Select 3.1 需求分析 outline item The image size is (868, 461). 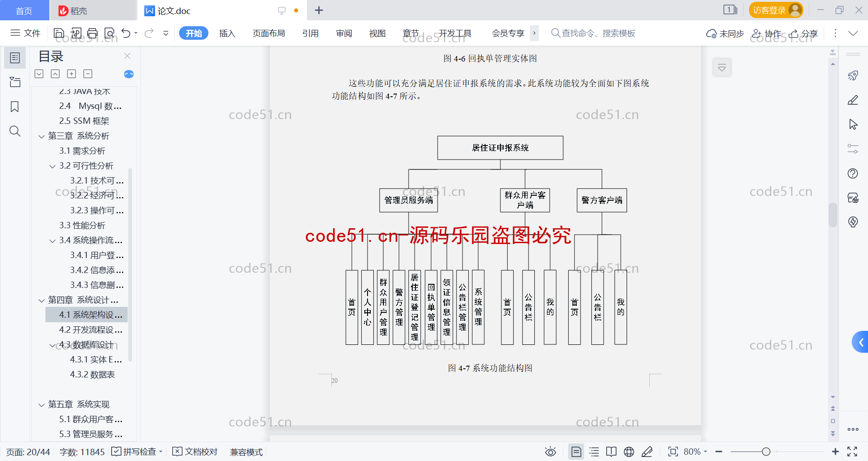[x=82, y=151]
